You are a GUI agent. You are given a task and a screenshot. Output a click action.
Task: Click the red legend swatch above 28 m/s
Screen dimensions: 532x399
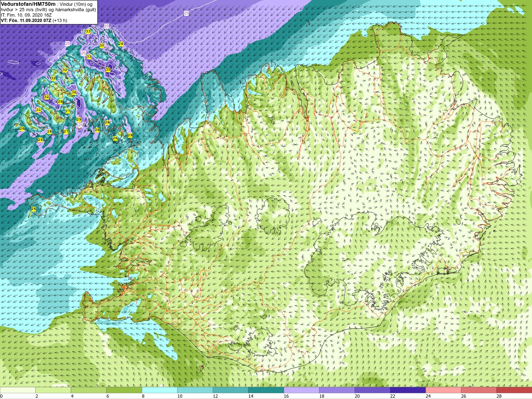click(x=514, y=390)
